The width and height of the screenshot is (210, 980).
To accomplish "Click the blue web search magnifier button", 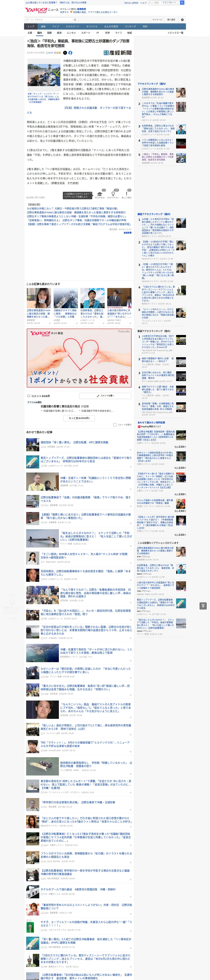I will coord(182,3).
